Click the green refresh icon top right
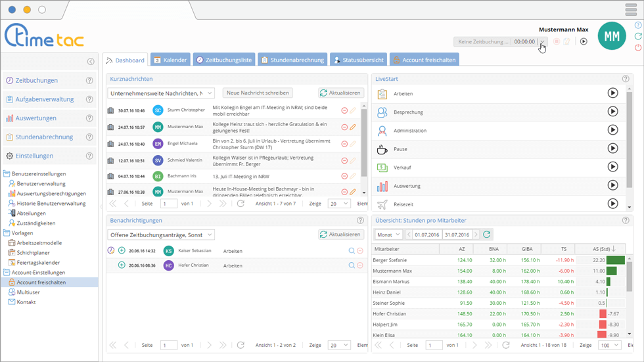This screenshot has width=644, height=362. coord(638,37)
